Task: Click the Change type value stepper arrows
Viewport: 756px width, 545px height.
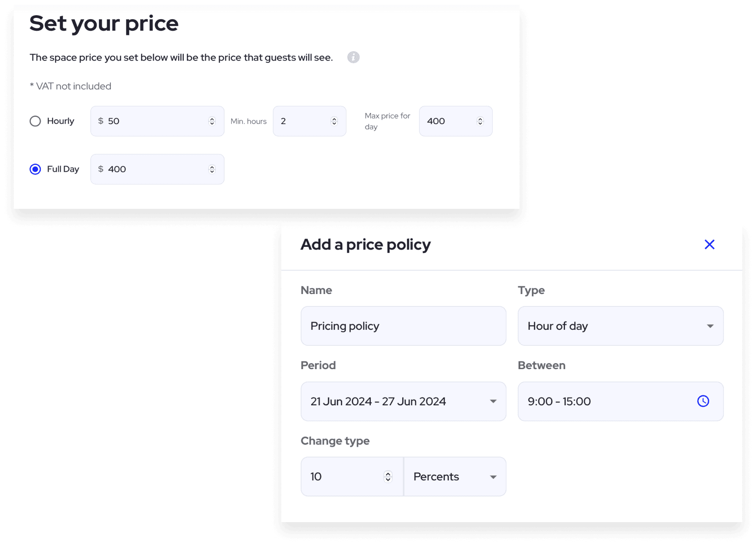Action: [388, 477]
